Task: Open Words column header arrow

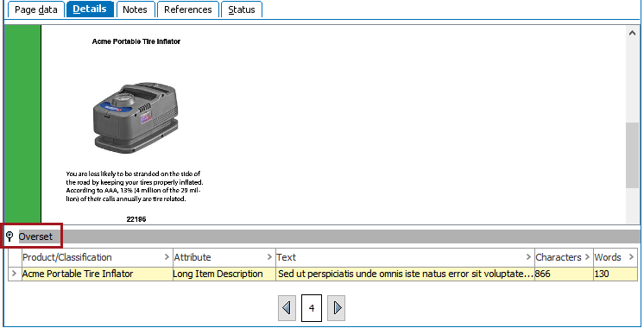Action: click(x=631, y=257)
